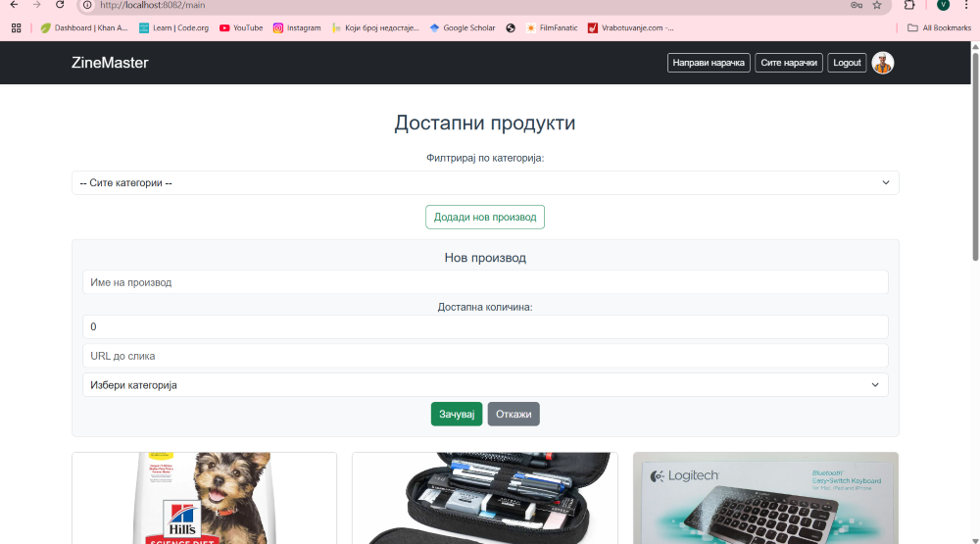980x544 pixels.
Task: Open the Chrome three-dot menu
Action: pos(966,5)
